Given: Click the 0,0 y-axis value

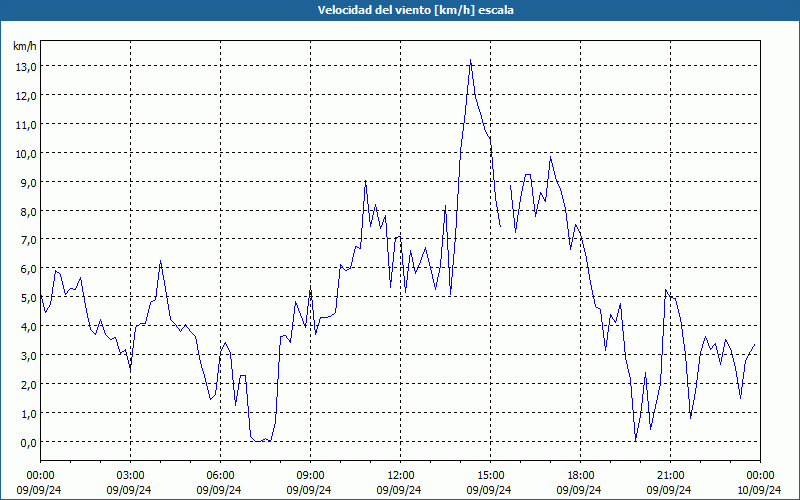Looking at the screenshot, I should coord(29,443).
